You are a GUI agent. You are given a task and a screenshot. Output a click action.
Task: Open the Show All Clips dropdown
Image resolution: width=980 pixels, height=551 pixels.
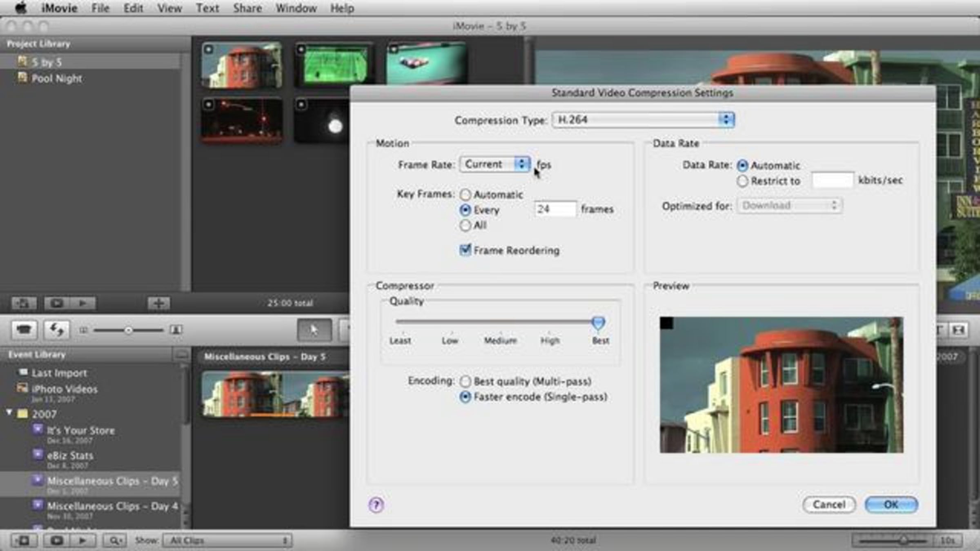tap(227, 540)
